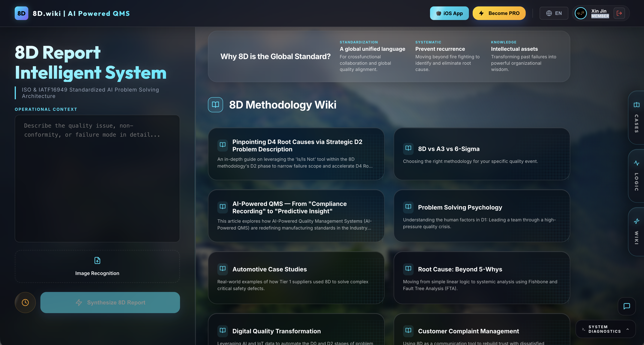This screenshot has width=644, height=345.
Task: Open the Automotive Case Studies article
Action: (296, 278)
